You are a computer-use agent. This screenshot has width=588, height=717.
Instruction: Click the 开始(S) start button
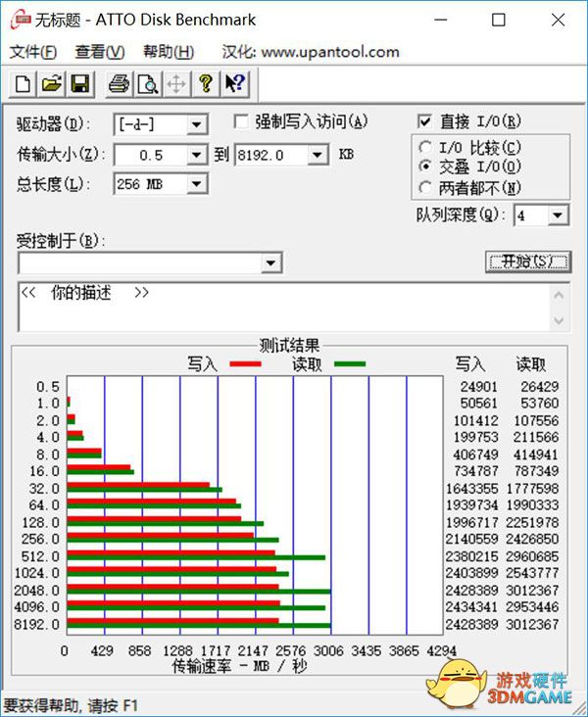(528, 262)
